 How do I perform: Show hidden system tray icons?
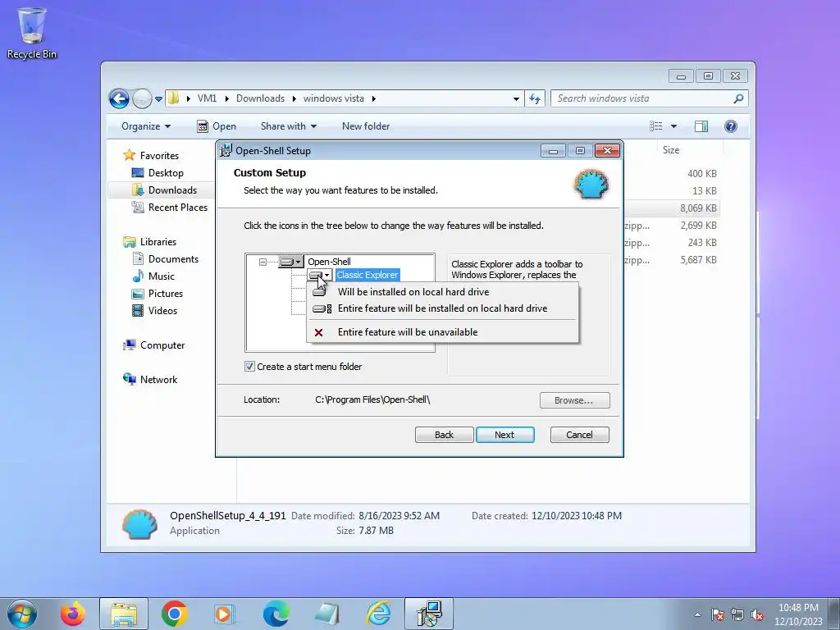[697, 614]
